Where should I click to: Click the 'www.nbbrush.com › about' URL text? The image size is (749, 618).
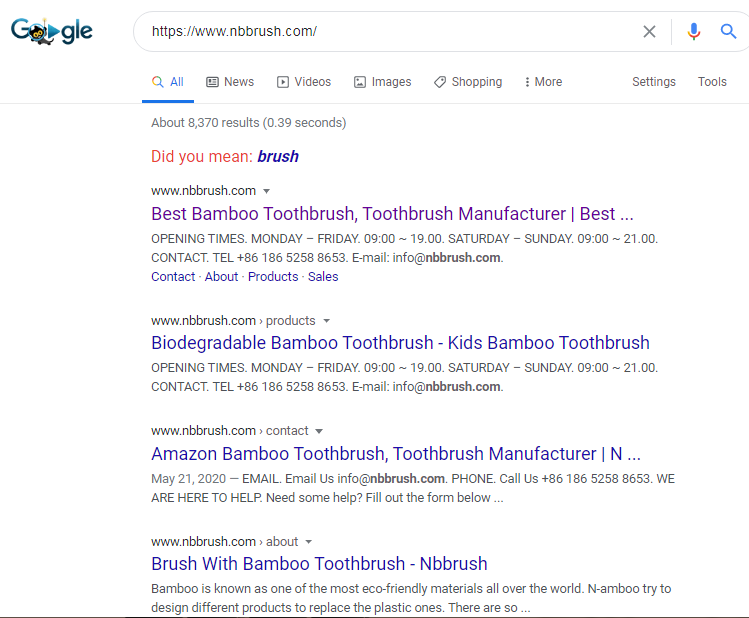(225, 542)
